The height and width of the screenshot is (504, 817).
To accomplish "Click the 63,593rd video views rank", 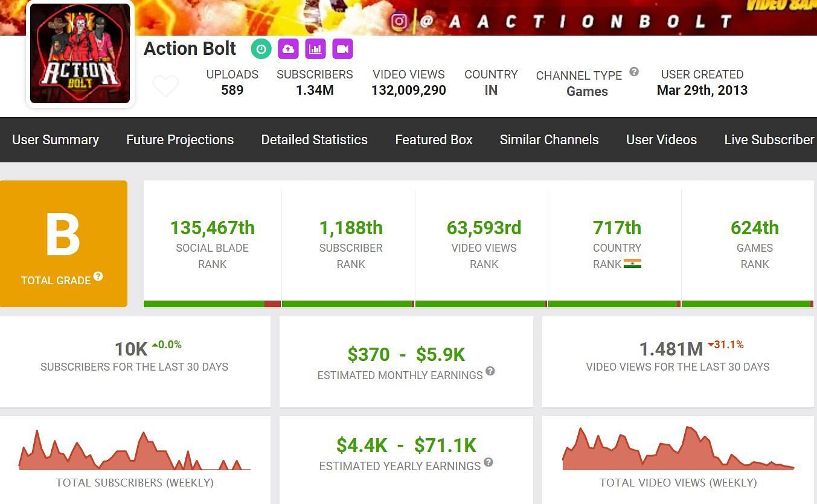I will [484, 228].
